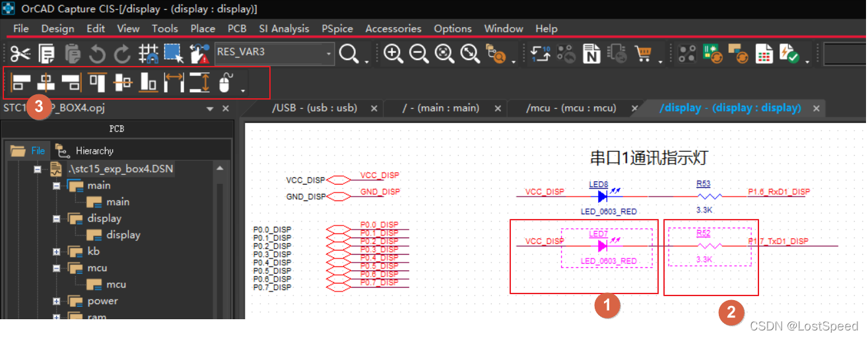The height and width of the screenshot is (339, 868).
Task: Toggle the area select tool
Action: 174,53
